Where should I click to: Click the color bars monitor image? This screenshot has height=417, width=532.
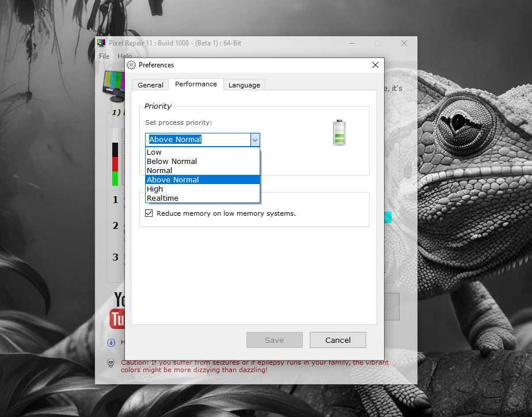pos(114,82)
